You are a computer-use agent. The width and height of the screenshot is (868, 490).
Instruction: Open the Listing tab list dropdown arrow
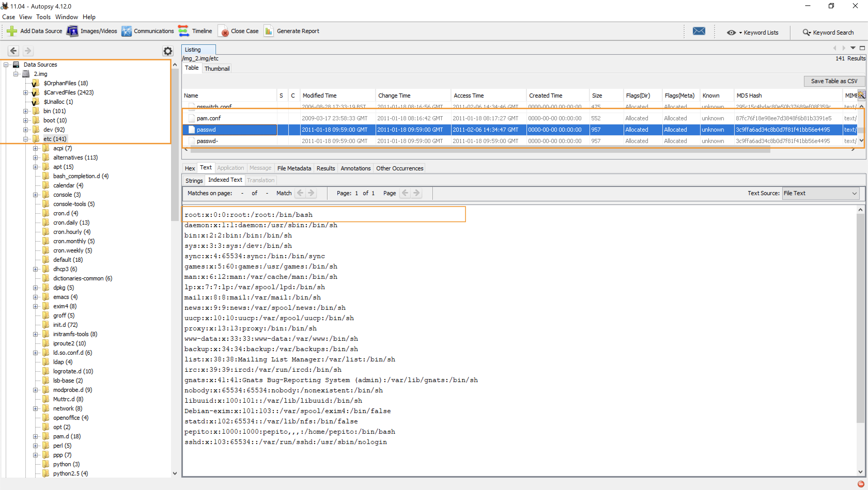tap(853, 48)
